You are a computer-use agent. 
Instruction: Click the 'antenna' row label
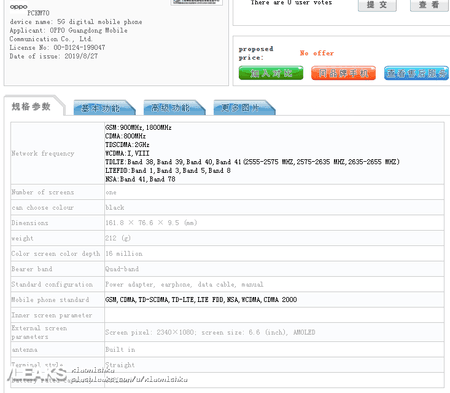24,350
